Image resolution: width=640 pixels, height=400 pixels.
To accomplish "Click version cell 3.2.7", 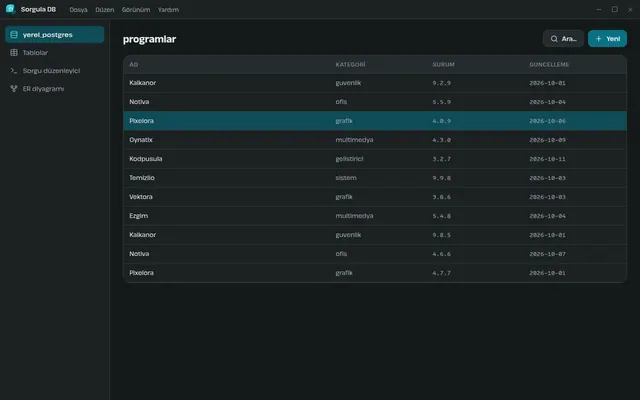I will point(442,159).
